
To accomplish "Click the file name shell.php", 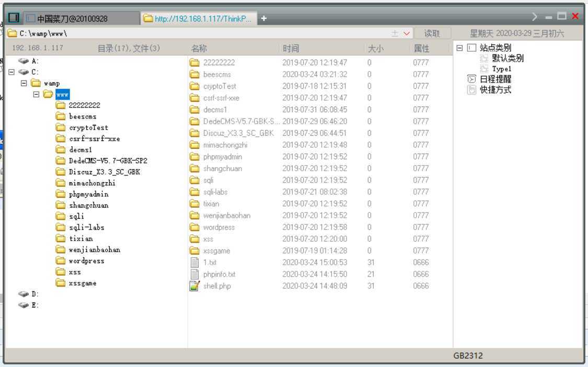I will pos(217,286).
